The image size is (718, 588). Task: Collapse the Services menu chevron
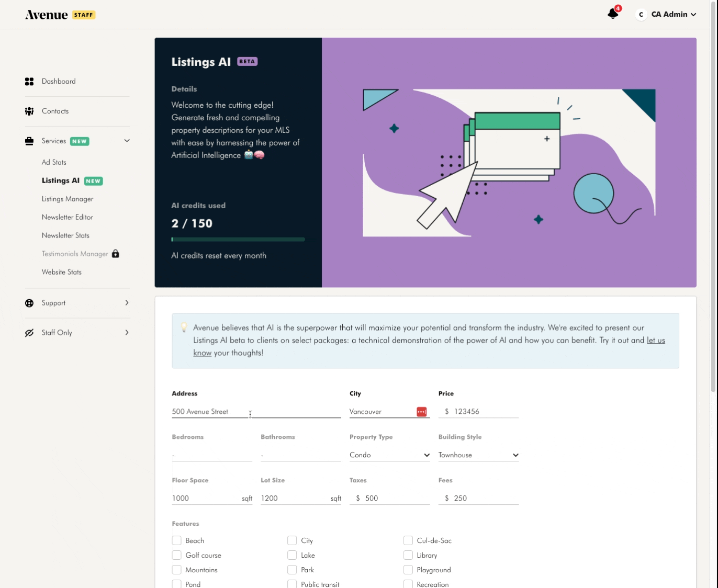pyautogui.click(x=127, y=141)
